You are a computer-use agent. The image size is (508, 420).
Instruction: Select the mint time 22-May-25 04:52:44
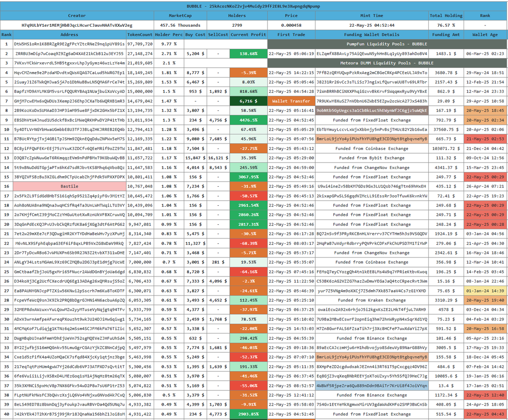coord(371,25)
